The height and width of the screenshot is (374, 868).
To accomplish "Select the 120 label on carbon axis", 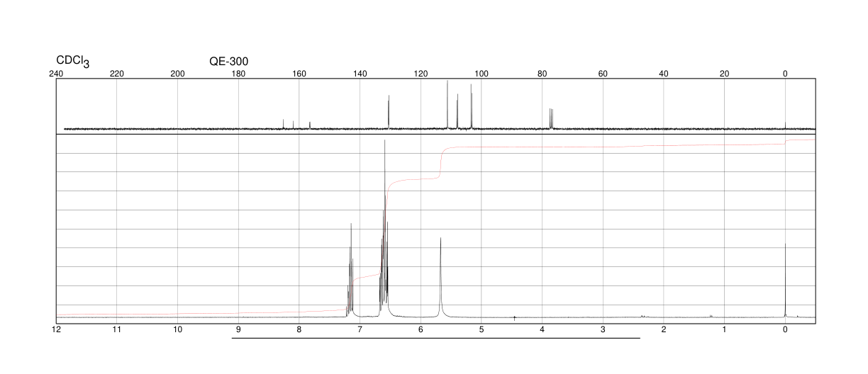I will point(421,74).
